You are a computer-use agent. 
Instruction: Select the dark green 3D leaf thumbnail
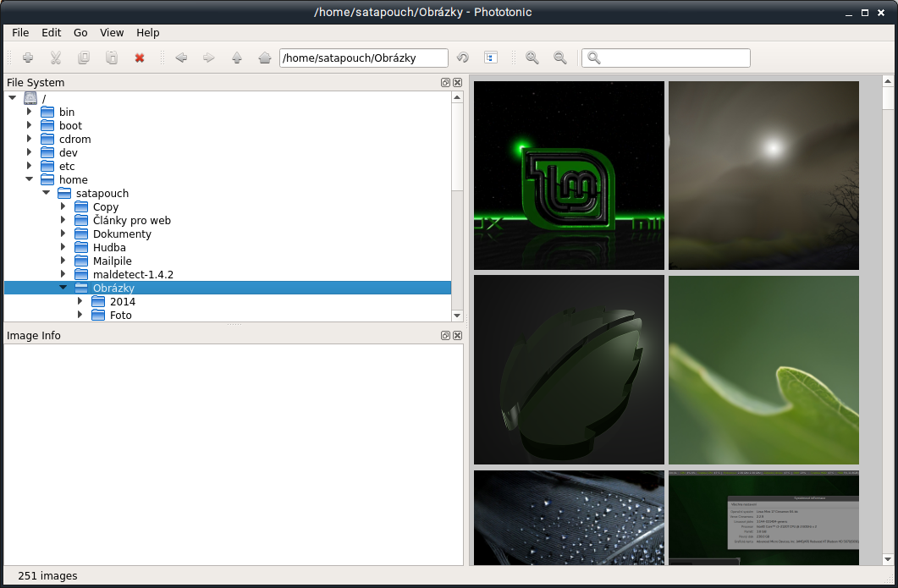tap(570, 370)
